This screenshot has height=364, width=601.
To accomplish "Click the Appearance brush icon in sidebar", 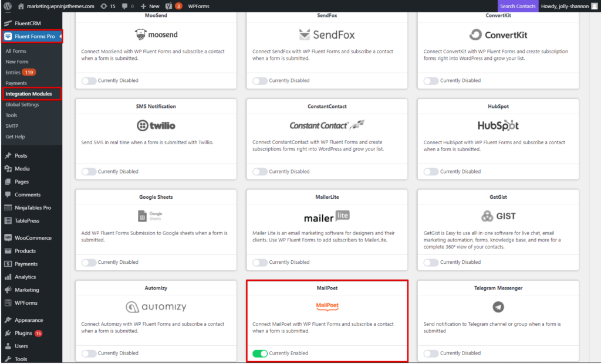I will tap(8, 321).
